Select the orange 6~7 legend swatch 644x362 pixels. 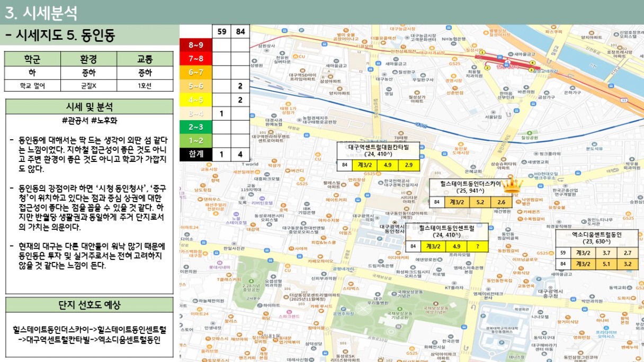196,73
